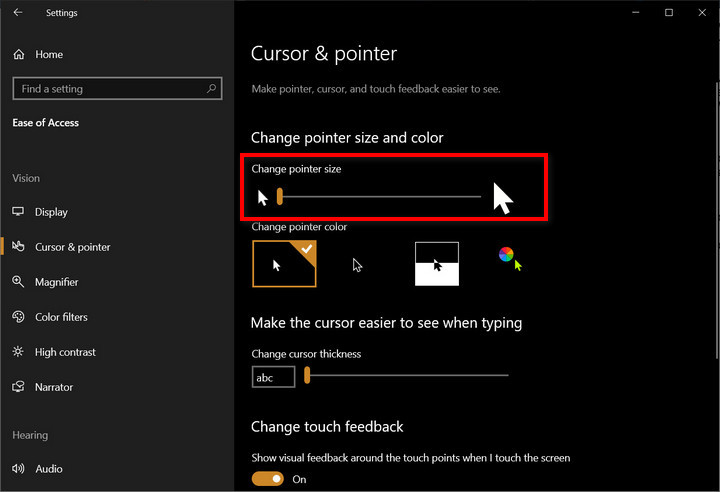720x492 pixels.
Task: Turn off the touch feedback toggle
Action: (267, 479)
